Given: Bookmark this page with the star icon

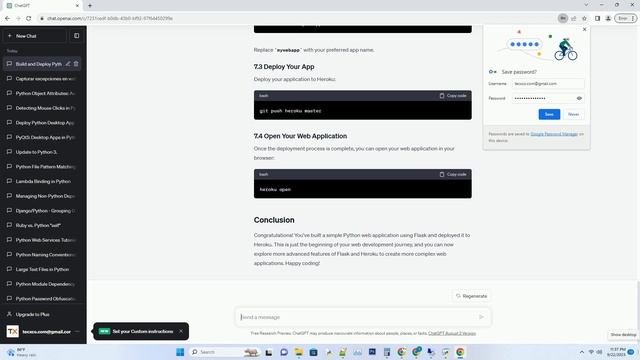Looking at the screenshot, I should coord(584,18).
